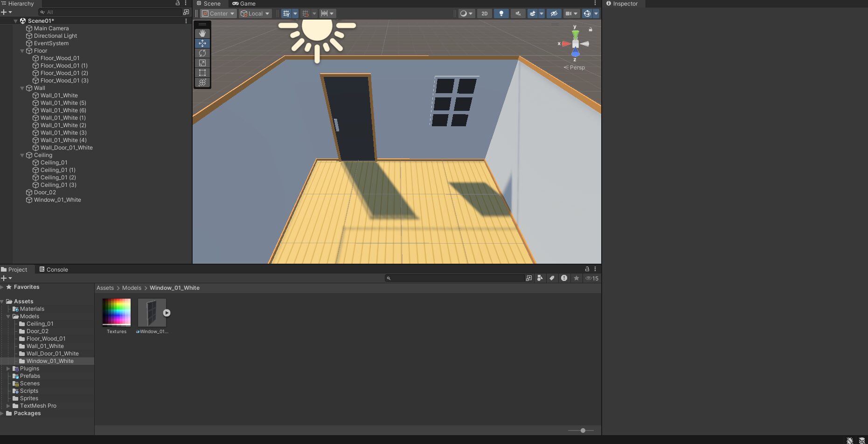This screenshot has height=444, width=868.
Task: Select the Window_01 model thumbnail
Action: tap(152, 312)
